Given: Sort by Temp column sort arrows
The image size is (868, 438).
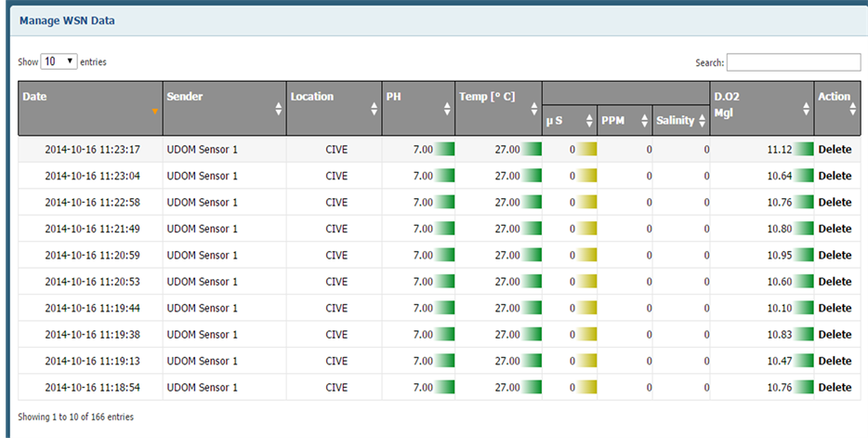Looking at the screenshot, I should tap(533, 109).
